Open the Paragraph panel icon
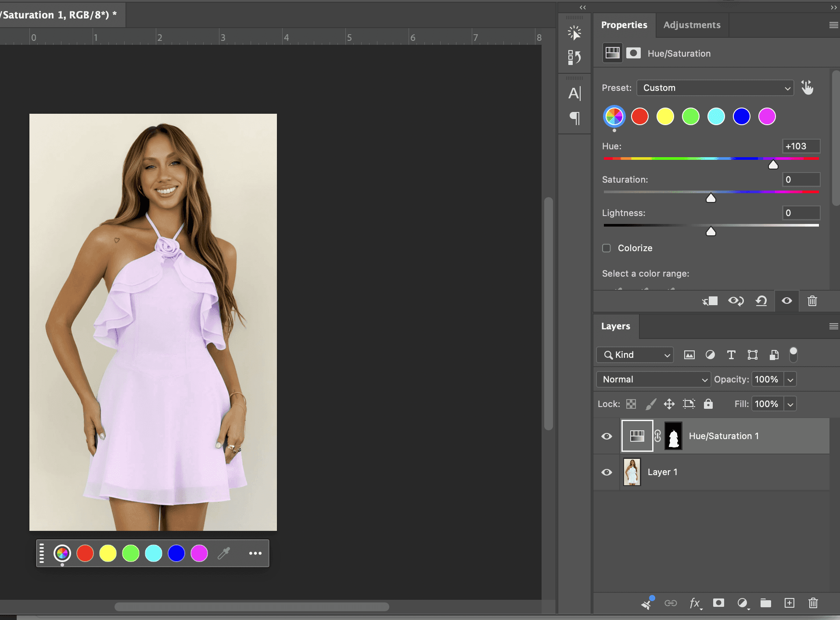The image size is (840, 620). coord(574,118)
